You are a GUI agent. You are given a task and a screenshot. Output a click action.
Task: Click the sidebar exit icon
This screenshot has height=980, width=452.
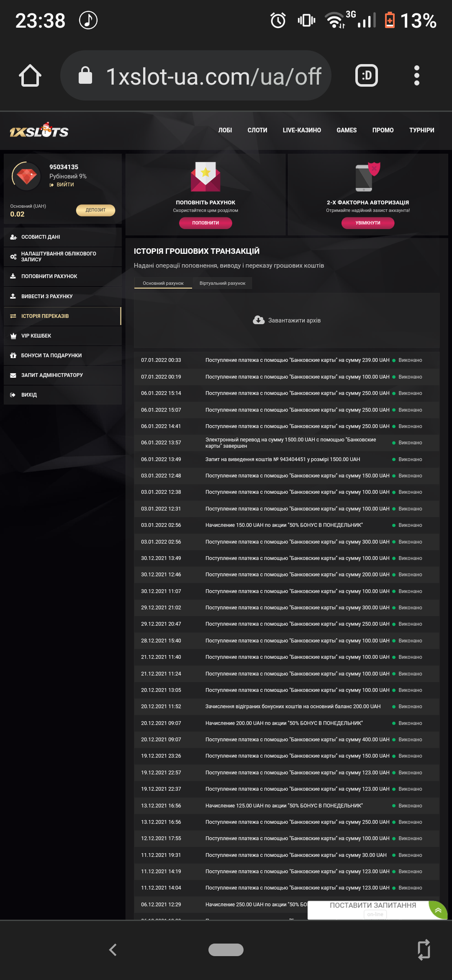(x=13, y=395)
